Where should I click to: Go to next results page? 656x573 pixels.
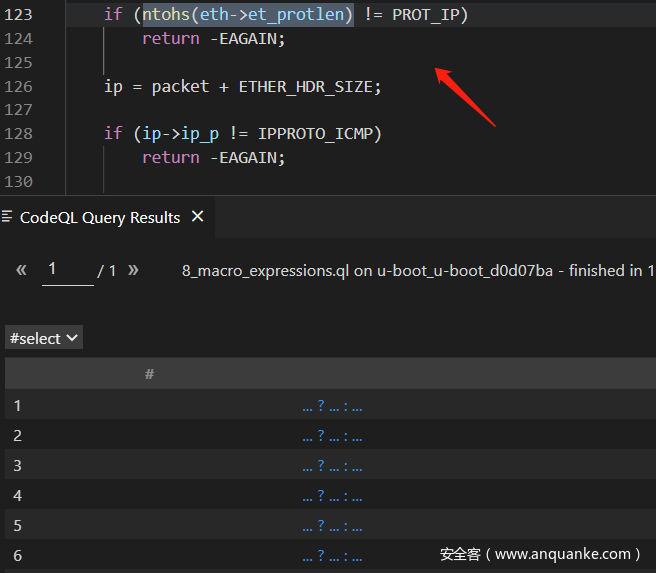[133, 270]
